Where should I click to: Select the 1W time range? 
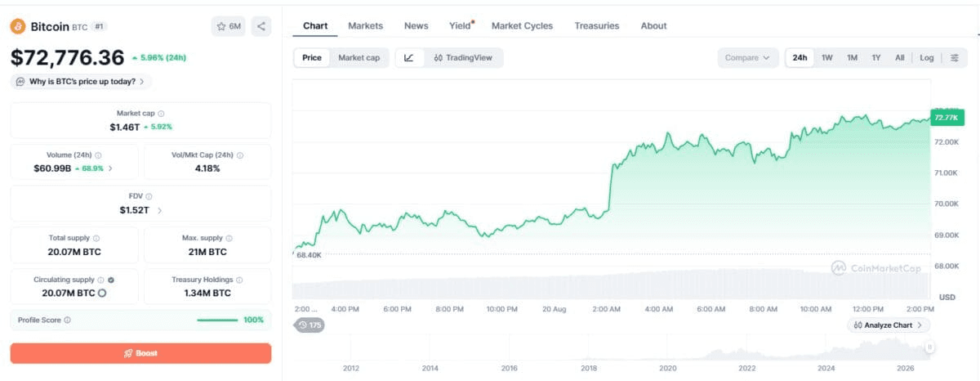[x=827, y=58]
